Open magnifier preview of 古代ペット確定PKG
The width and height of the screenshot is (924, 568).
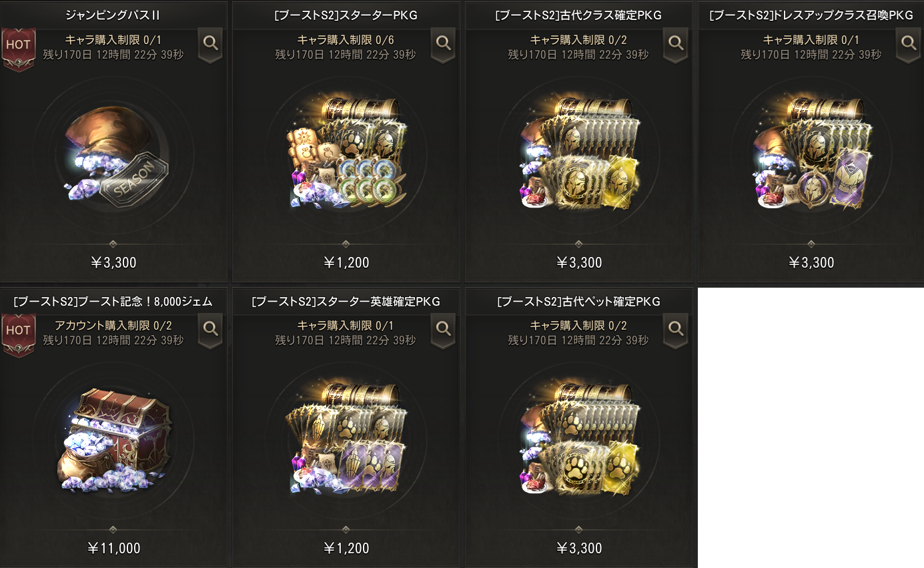[x=676, y=332]
